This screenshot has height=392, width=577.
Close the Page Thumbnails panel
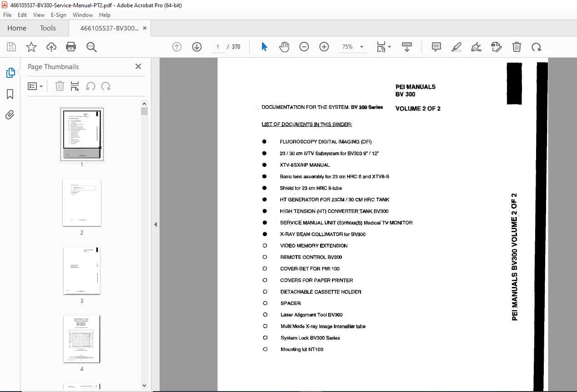pos(138,66)
